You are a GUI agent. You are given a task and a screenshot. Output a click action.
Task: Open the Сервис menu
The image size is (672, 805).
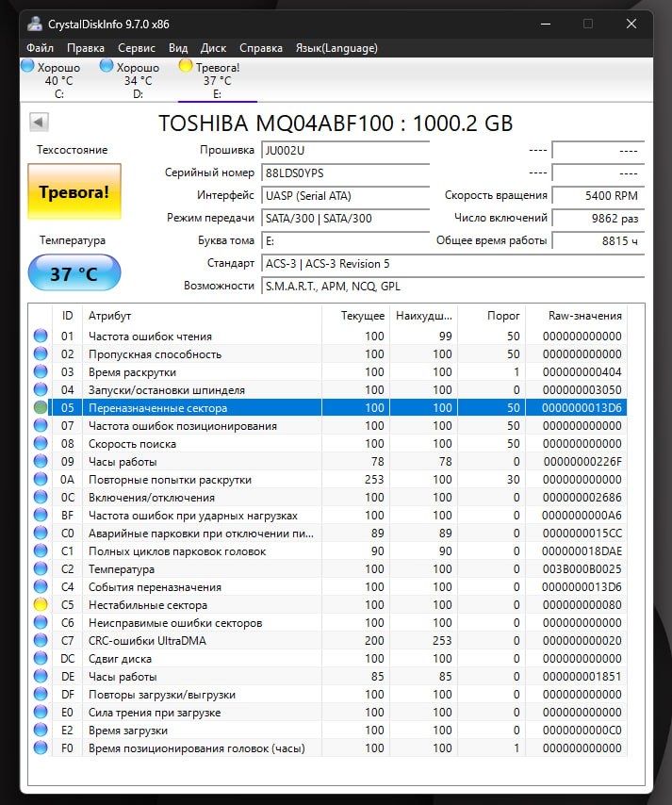[x=137, y=48]
